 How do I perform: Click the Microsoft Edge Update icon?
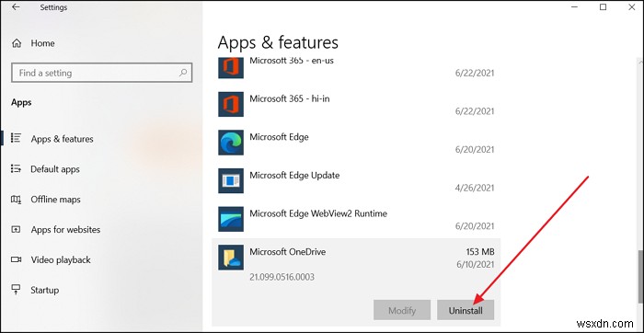coord(231,180)
